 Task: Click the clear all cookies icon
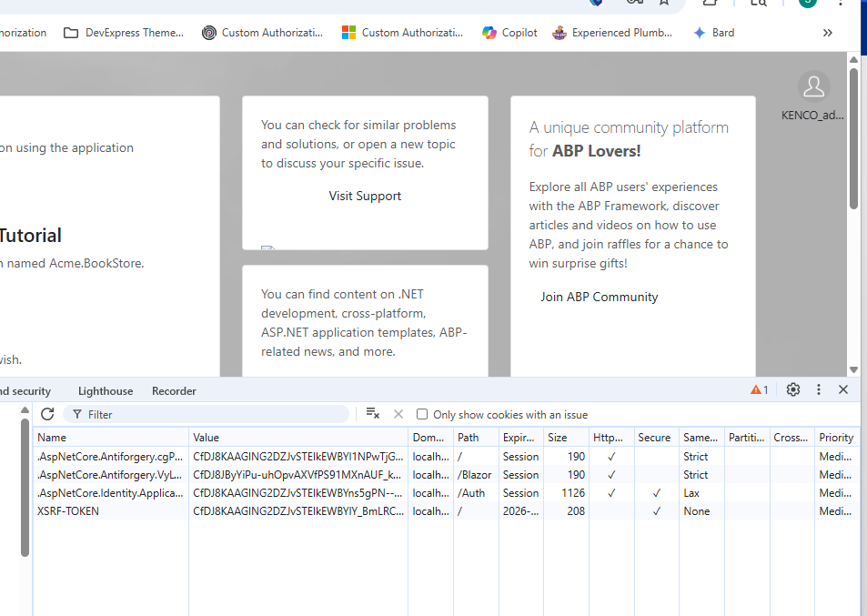pyautogui.click(x=372, y=414)
